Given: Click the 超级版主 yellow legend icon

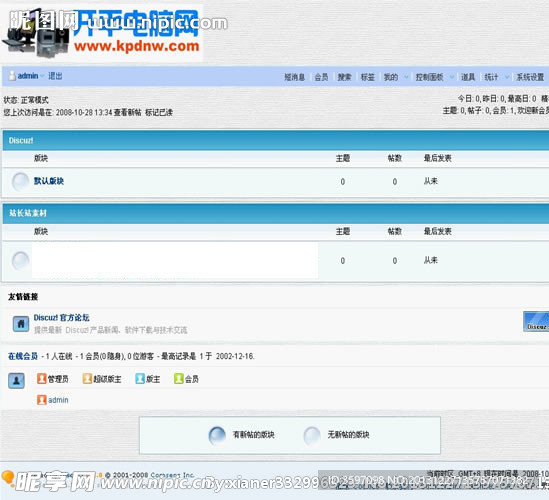Looking at the screenshot, I should (x=87, y=379).
